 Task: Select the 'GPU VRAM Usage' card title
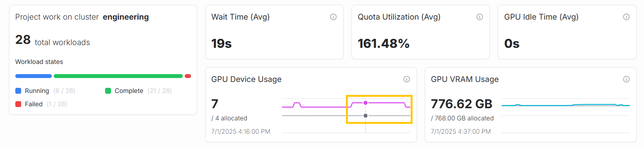point(465,79)
